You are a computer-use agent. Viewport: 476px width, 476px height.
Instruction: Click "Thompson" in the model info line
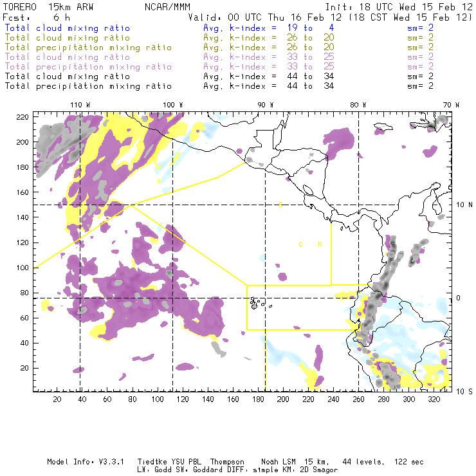(227, 462)
